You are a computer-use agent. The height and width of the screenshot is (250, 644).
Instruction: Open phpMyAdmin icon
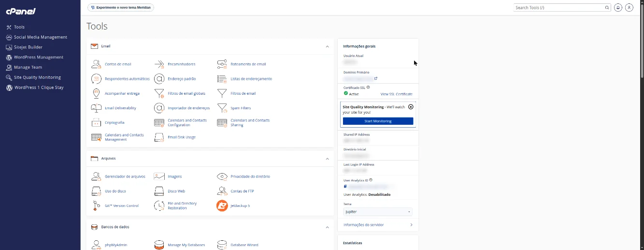(x=96, y=245)
